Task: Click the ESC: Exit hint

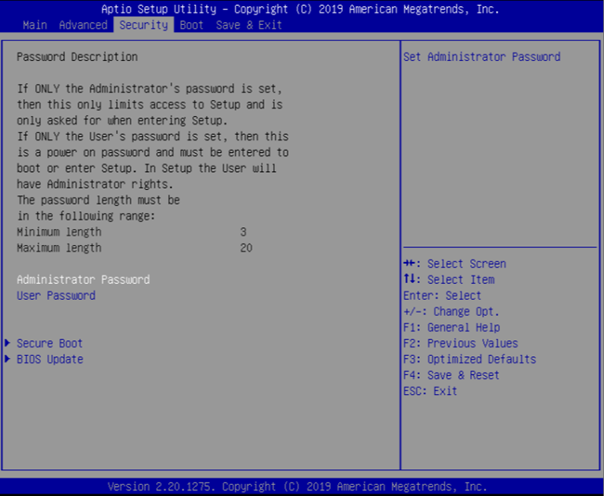Action: pos(430,391)
